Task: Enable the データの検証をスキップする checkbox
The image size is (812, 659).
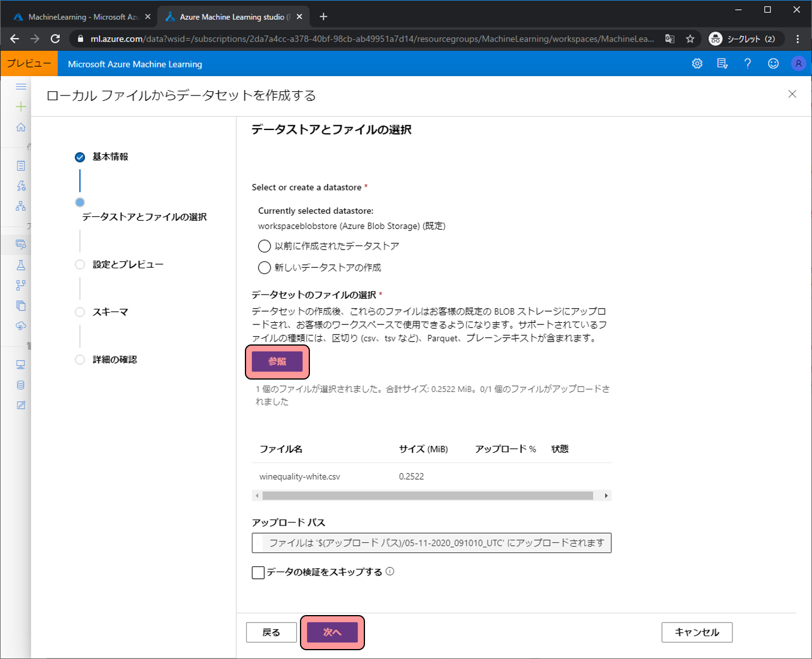Action: click(258, 572)
